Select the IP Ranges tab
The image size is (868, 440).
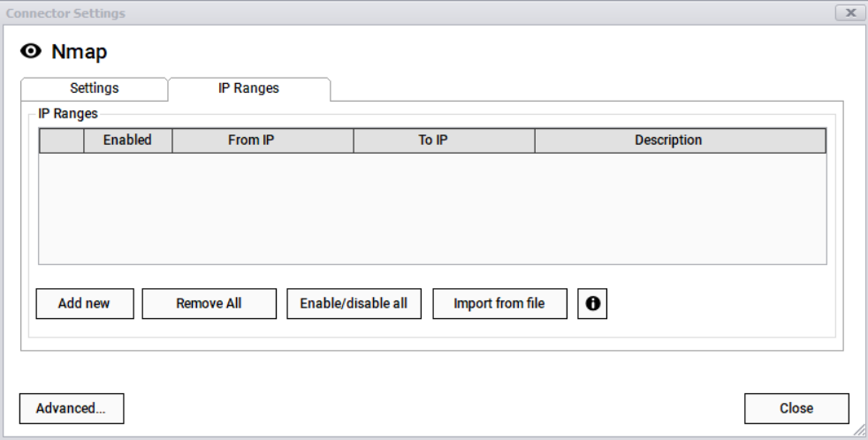tap(248, 88)
